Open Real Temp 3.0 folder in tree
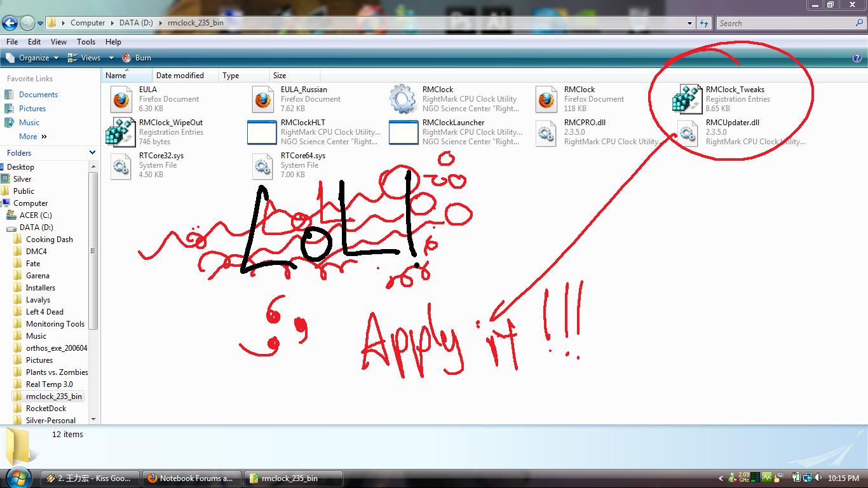Viewport: 868px width, 488px height. [x=50, y=384]
